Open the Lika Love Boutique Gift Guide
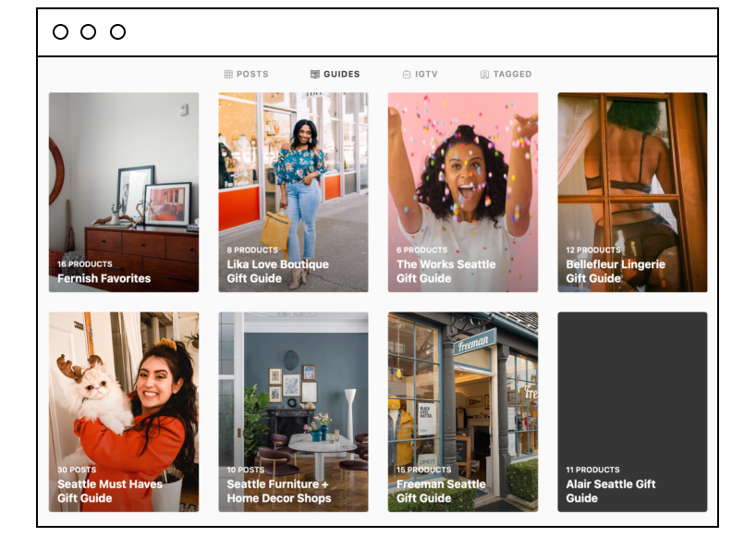Viewport: 756px width, 537px height. [x=293, y=192]
